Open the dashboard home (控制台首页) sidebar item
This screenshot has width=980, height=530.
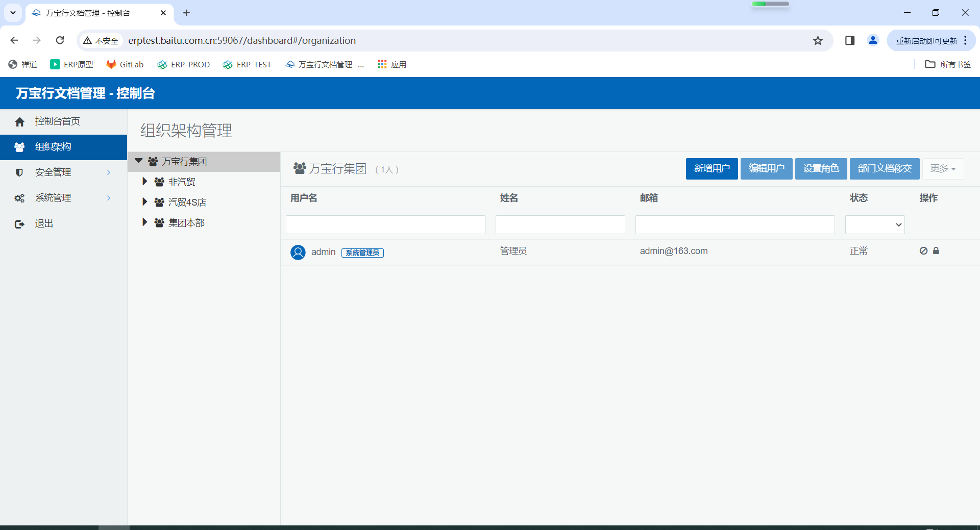(63, 121)
